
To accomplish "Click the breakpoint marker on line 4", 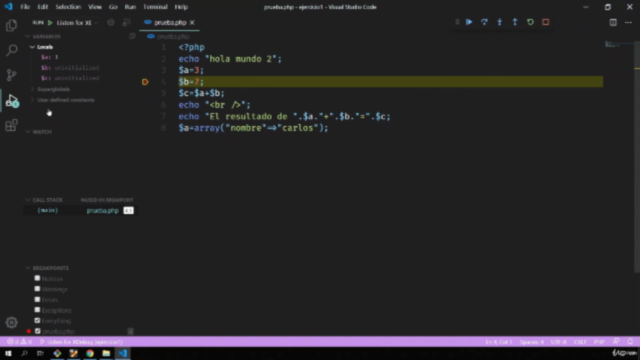I will click(145, 82).
